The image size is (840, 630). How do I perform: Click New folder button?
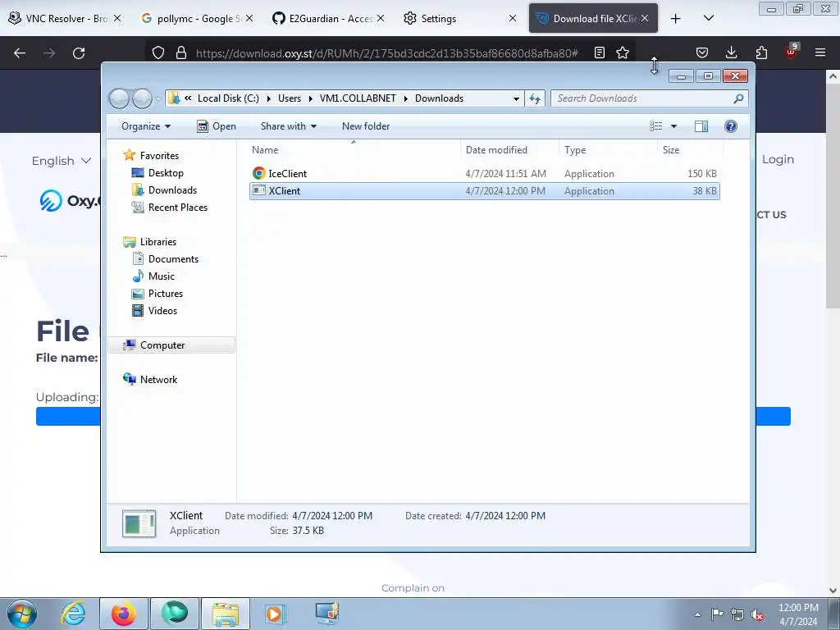tap(365, 126)
